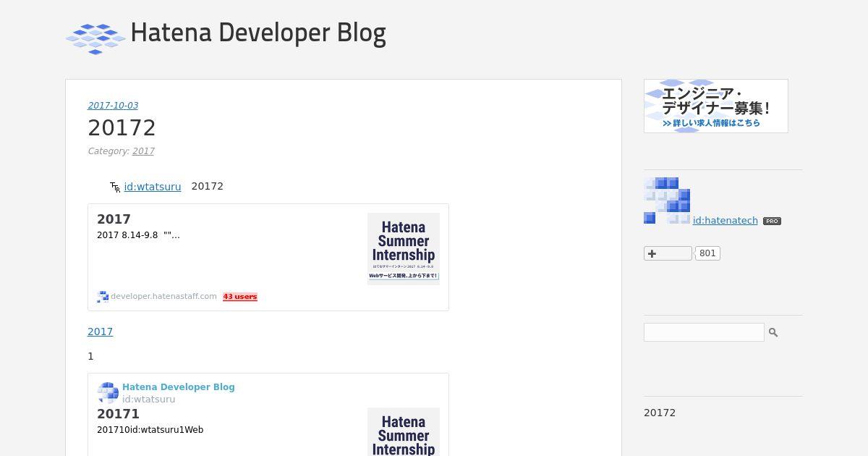Open the 2017-10-03 date link

tap(113, 105)
